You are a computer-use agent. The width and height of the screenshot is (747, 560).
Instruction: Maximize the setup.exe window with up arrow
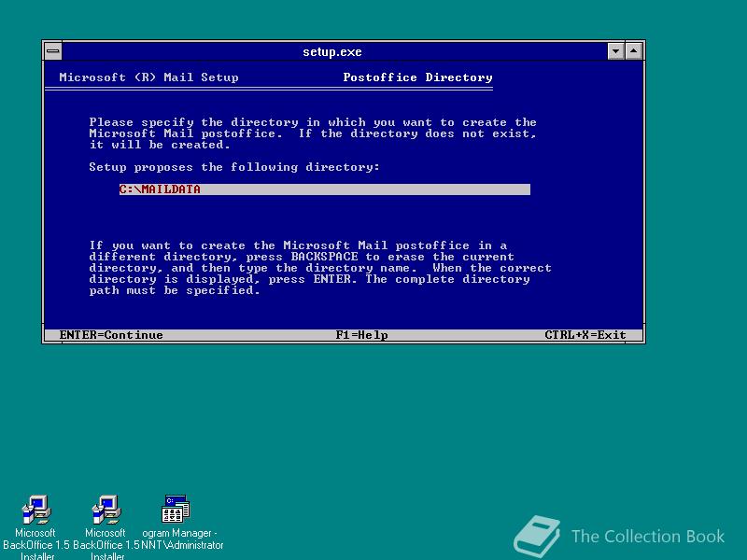coord(634,51)
